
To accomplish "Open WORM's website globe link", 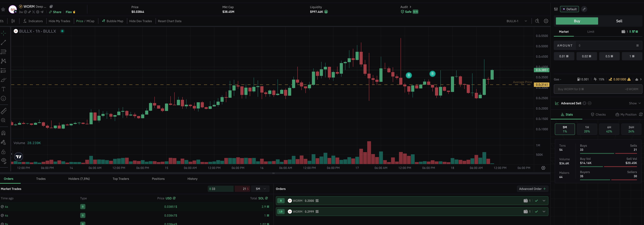I will (x=37, y=12).
